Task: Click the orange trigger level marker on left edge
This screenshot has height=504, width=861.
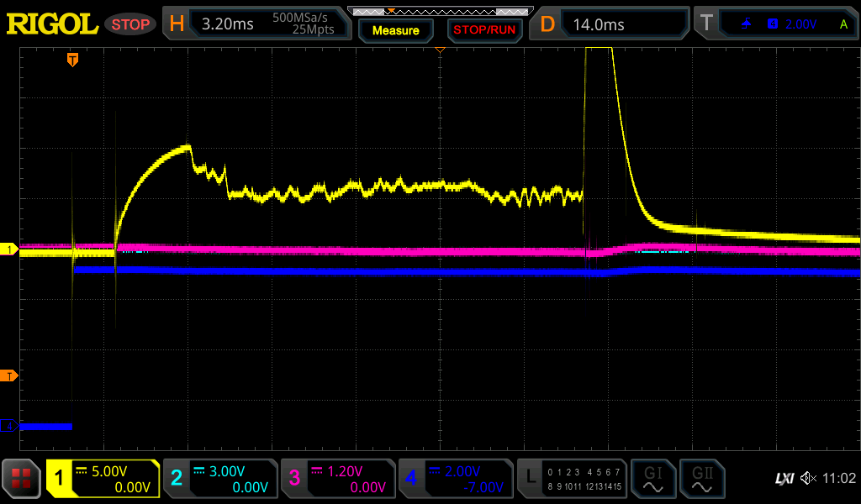Action: 9,375
